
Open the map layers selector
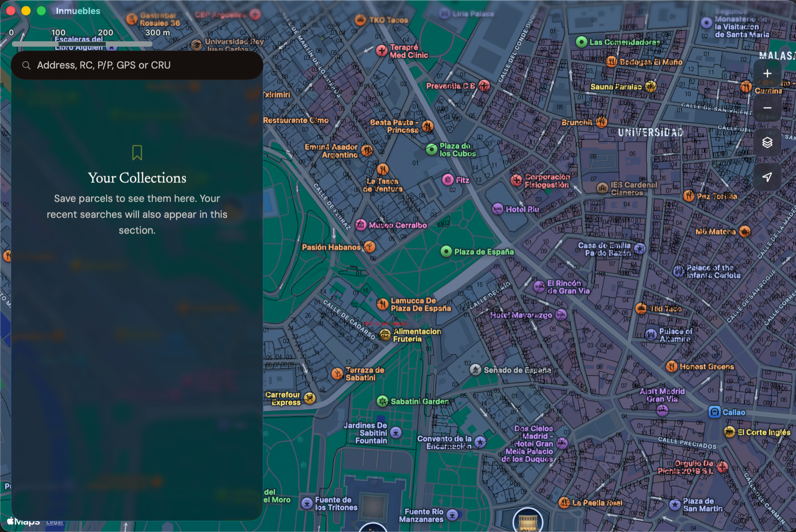pyautogui.click(x=767, y=142)
